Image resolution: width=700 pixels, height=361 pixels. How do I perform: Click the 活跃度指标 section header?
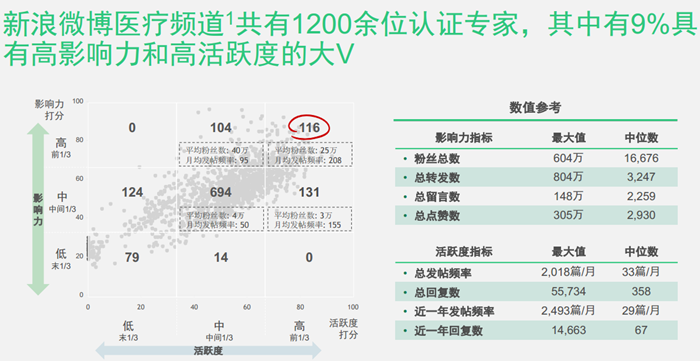pyautogui.click(x=463, y=252)
